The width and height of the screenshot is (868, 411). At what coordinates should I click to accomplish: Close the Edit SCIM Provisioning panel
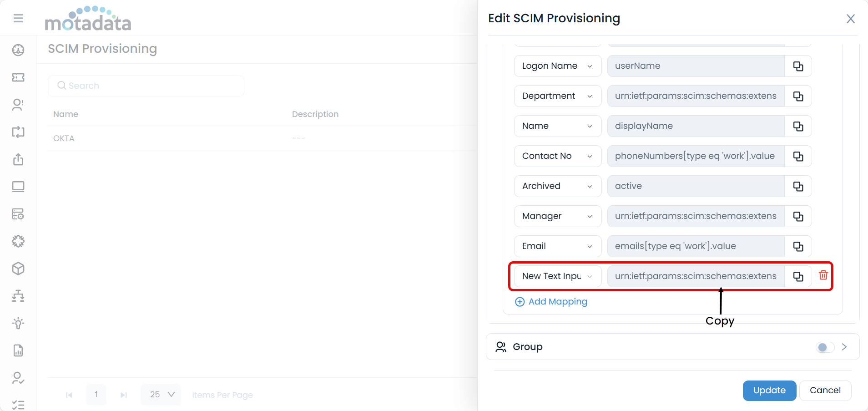pyautogui.click(x=850, y=19)
